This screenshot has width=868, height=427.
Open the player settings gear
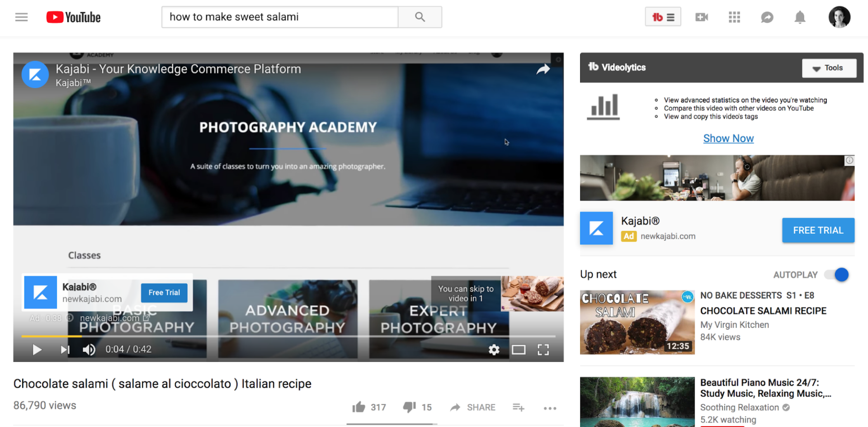pos(494,349)
